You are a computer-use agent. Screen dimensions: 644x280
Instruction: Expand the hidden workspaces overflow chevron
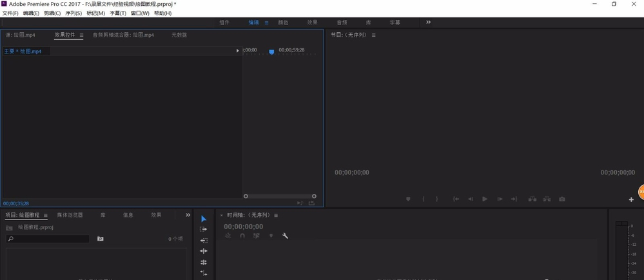tap(428, 23)
